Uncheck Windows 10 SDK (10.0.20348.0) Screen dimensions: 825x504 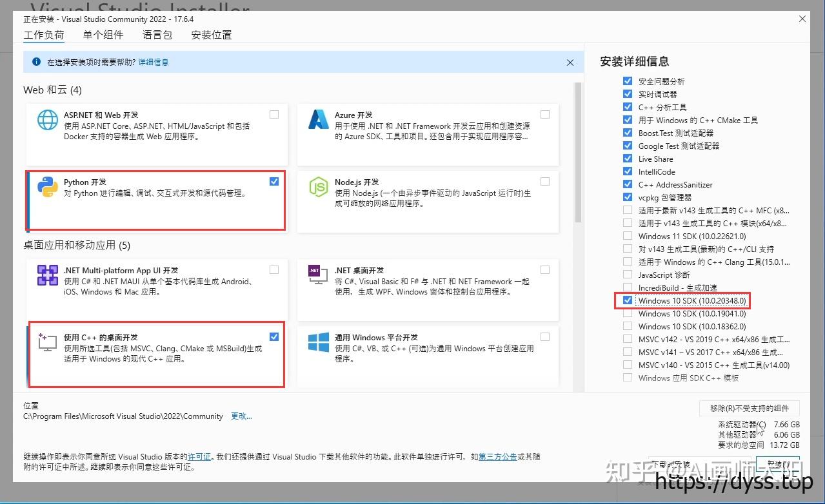tap(628, 300)
